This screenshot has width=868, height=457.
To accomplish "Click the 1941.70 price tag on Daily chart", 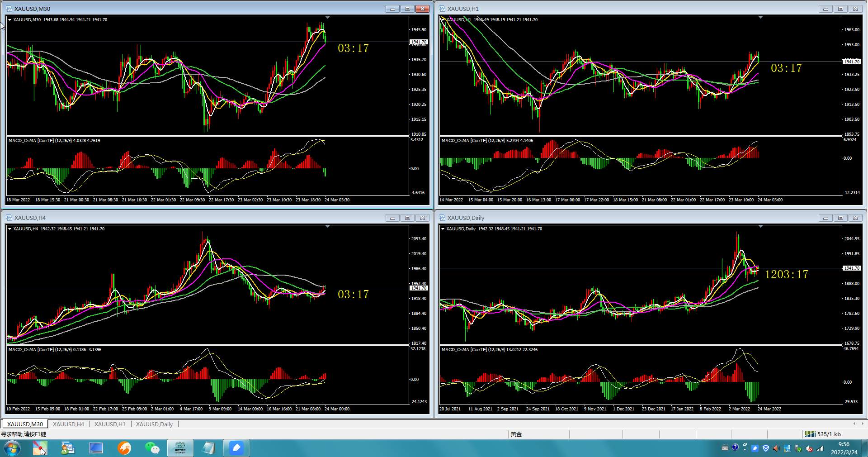I will tap(852, 268).
